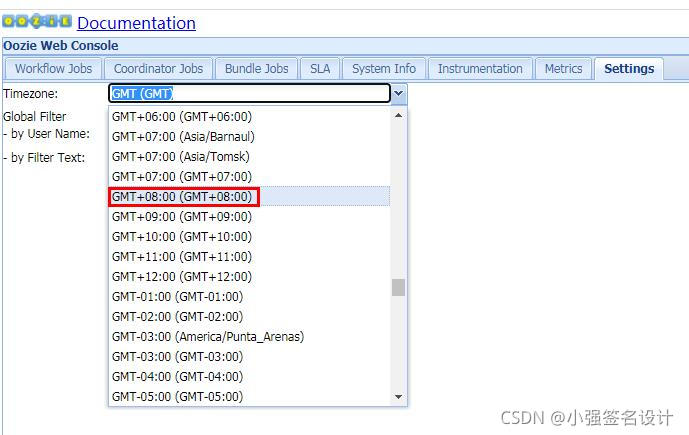This screenshot has height=435, width=689.
Task: Collapse the Timezone dropdown arrow
Action: pyautogui.click(x=399, y=94)
